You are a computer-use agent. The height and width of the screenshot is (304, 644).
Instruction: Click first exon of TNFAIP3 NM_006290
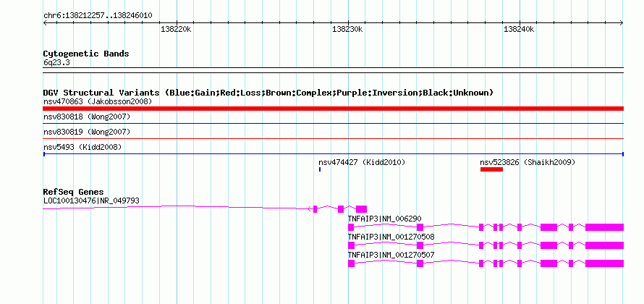[x=351, y=227]
